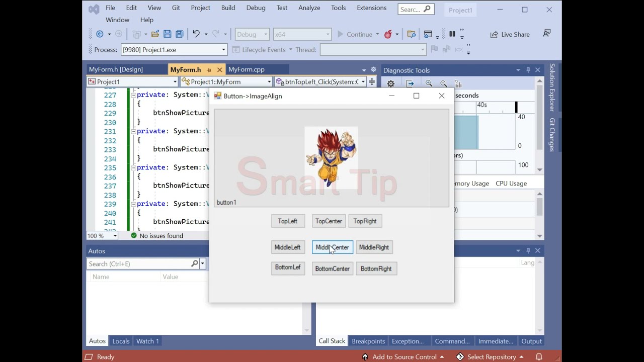Image resolution: width=644 pixels, height=362 pixels.
Task: Click into the Autos search field
Action: tap(139, 263)
